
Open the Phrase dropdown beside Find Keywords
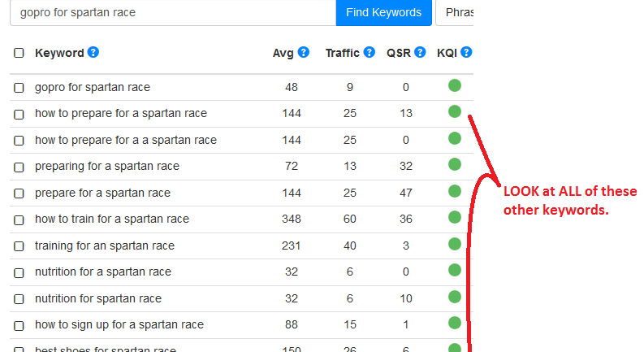click(455, 13)
